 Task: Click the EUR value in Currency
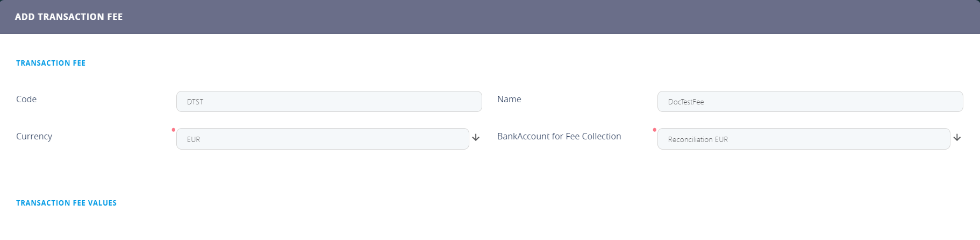[194, 139]
